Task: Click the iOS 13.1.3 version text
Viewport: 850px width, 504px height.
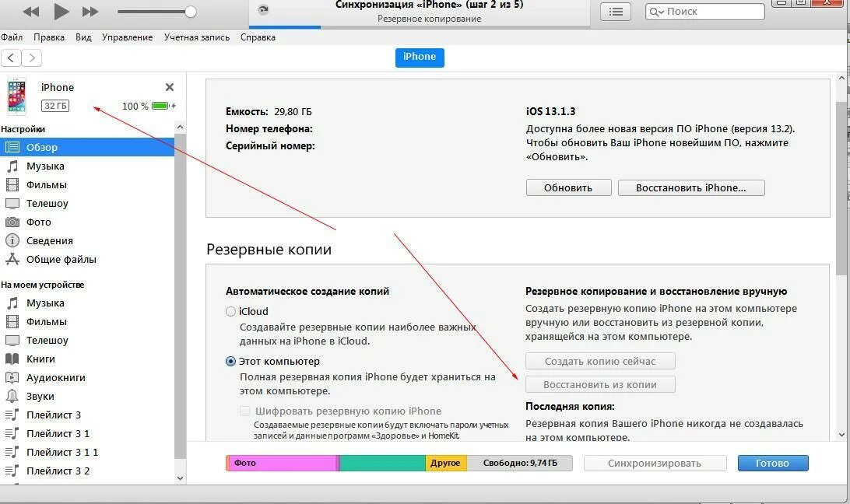Action: 550,111
